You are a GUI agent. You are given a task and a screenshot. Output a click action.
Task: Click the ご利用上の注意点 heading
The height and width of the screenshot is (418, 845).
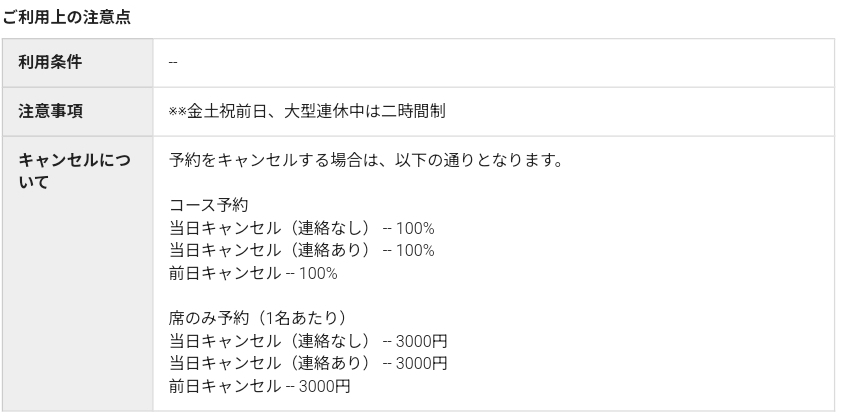tap(66, 17)
